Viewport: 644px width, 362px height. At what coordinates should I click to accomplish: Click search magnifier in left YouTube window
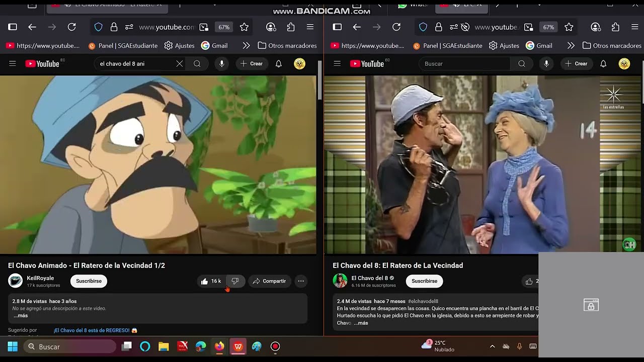(x=197, y=64)
